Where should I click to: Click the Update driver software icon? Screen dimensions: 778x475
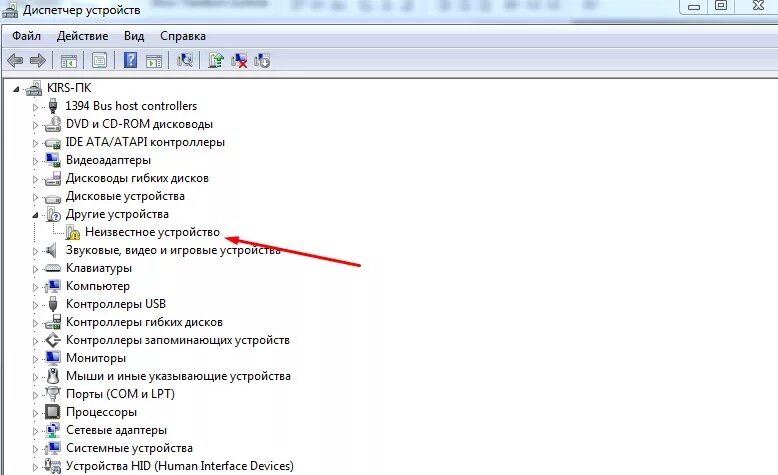(216, 61)
